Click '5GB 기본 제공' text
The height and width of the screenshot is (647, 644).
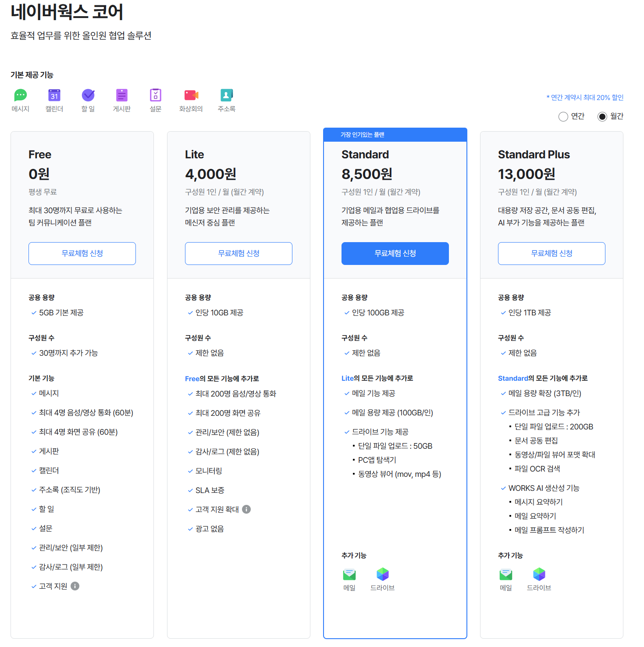[61, 313]
